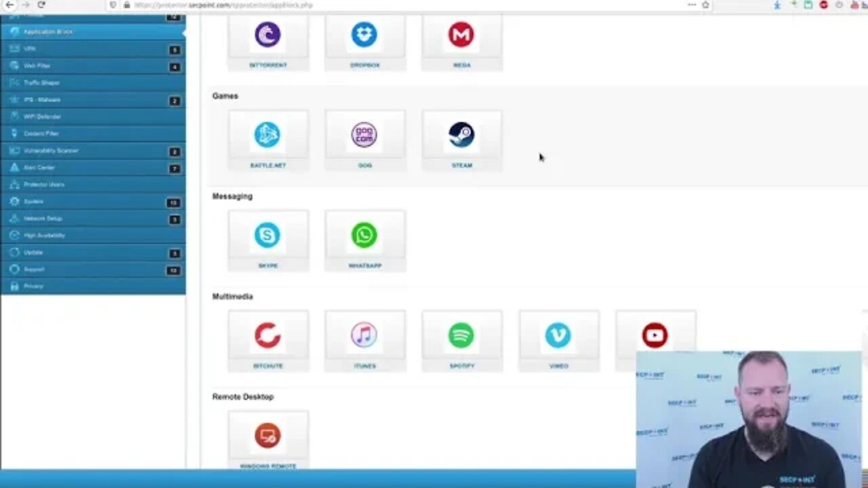Open the page actions three-dot menu
This screenshot has height=488, width=868.
[692, 5]
